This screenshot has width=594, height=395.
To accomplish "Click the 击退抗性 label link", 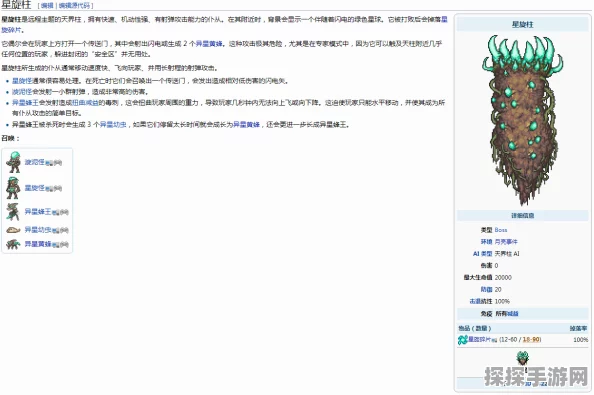I will coord(481,301).
